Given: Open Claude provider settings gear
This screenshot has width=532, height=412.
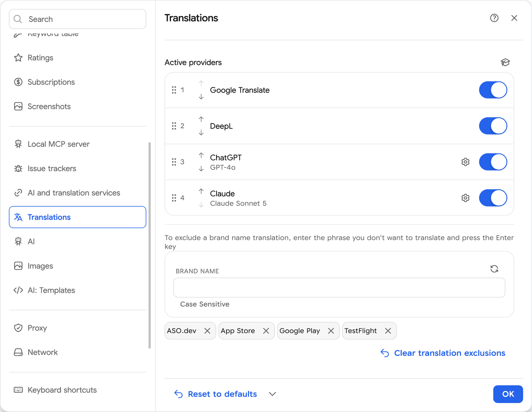Looking at the screenshot, I should tap(465, 198).
